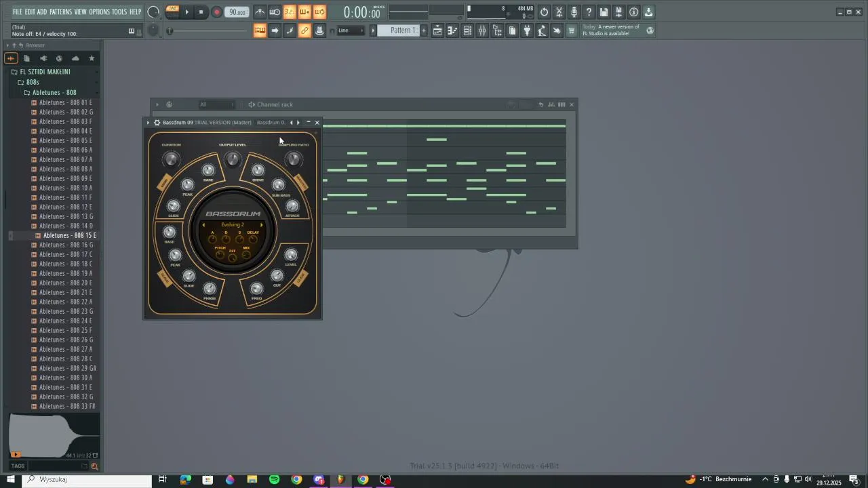Open the Playlist view icon
Viewport: 868px width, 488px height.
pyautogui.click(x=437, y=30)
